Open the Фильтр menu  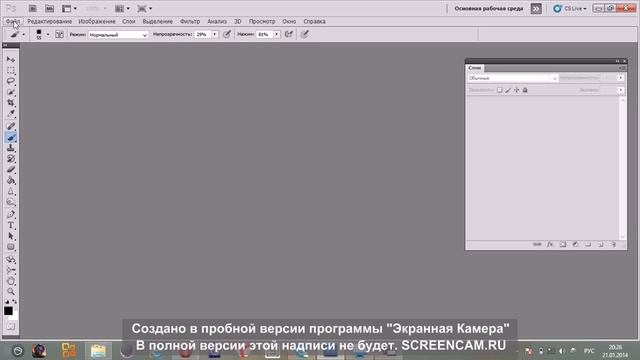coord(190,21)
